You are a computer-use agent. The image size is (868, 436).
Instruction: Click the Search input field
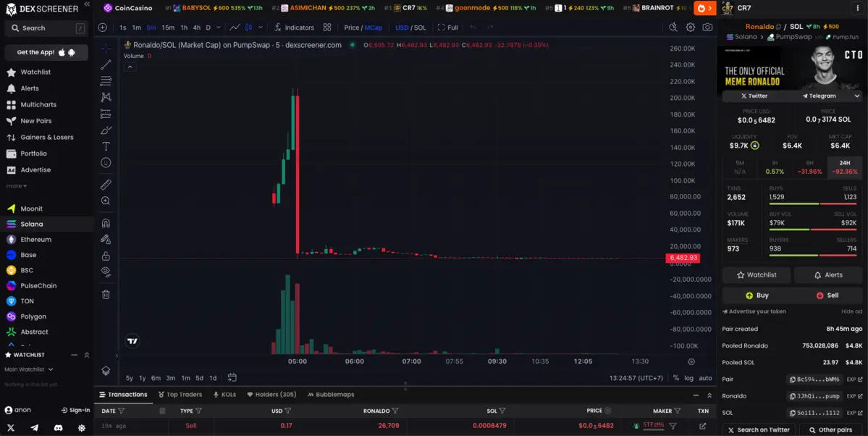click(46, 28)
